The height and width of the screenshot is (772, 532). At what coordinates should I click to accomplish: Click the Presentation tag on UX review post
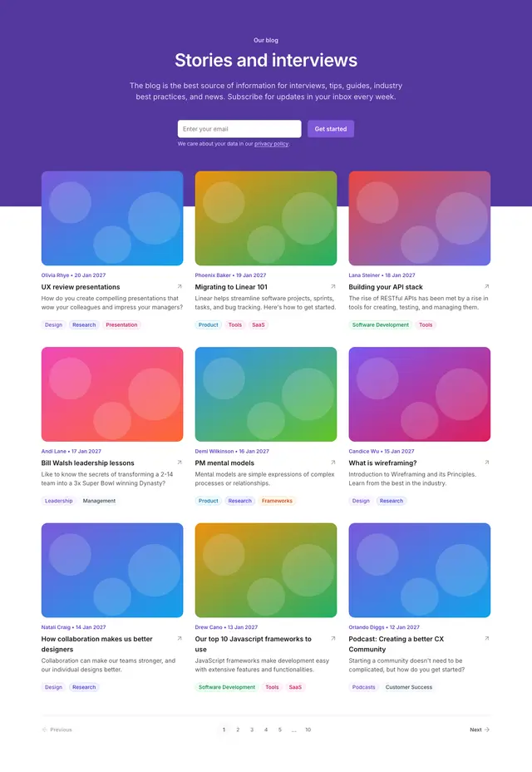pos(121,325)
